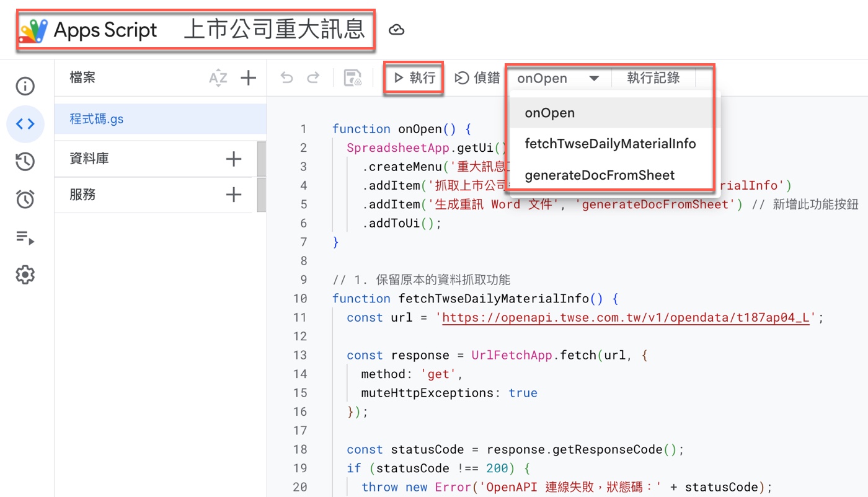The width and height of the screenshot is (868, 497).
Task: Open the project history clock-arrow icon
Action: pyautogui.click(x=25, y=162)
